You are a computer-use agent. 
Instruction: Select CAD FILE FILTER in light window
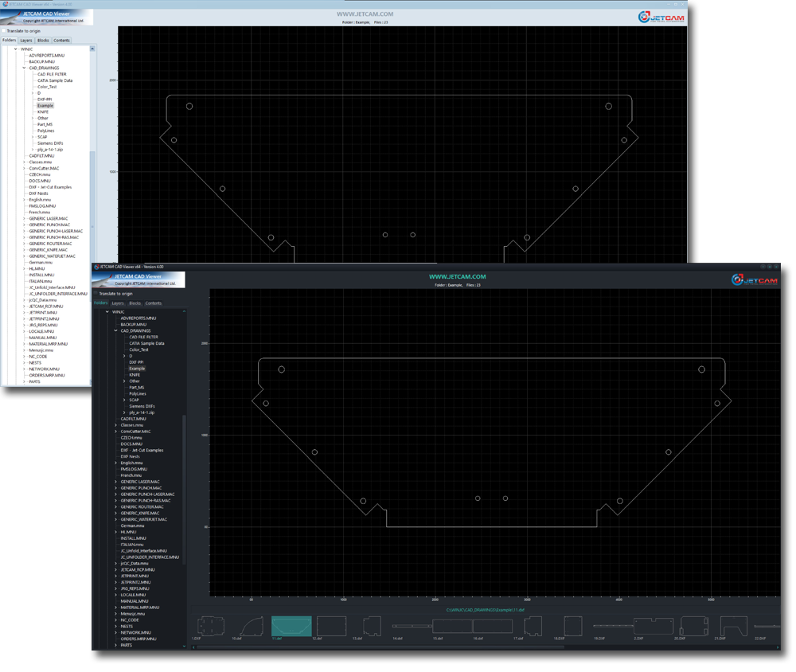(52, 74)
